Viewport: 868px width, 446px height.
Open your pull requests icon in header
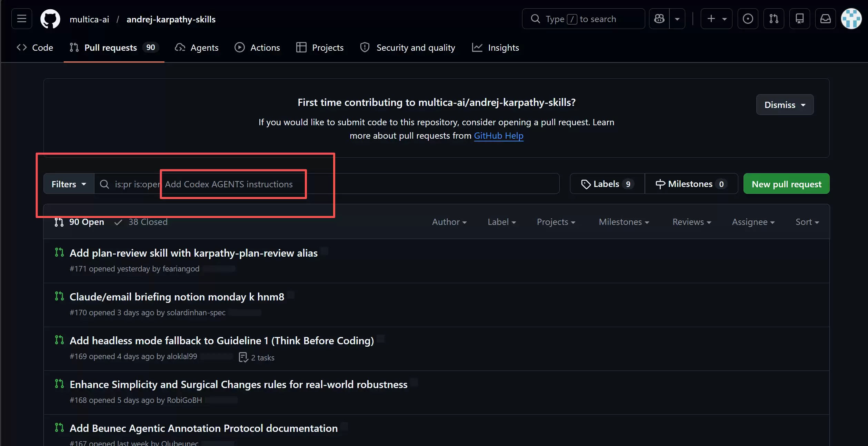[x=774, y=19]
